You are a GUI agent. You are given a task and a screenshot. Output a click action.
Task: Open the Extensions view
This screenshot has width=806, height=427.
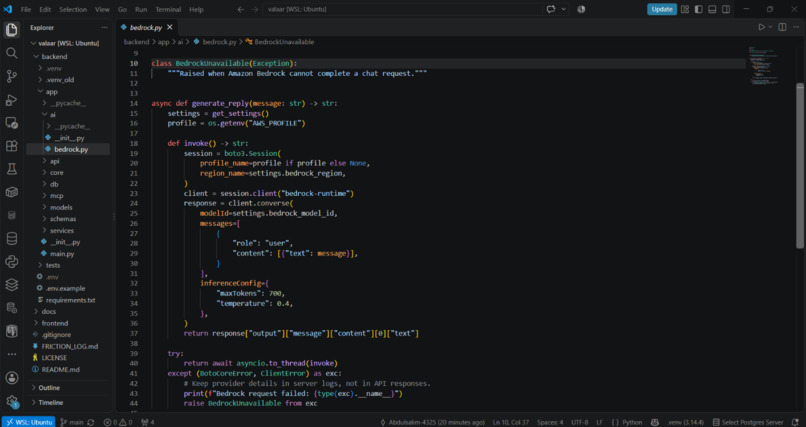[x=11, y=146]
